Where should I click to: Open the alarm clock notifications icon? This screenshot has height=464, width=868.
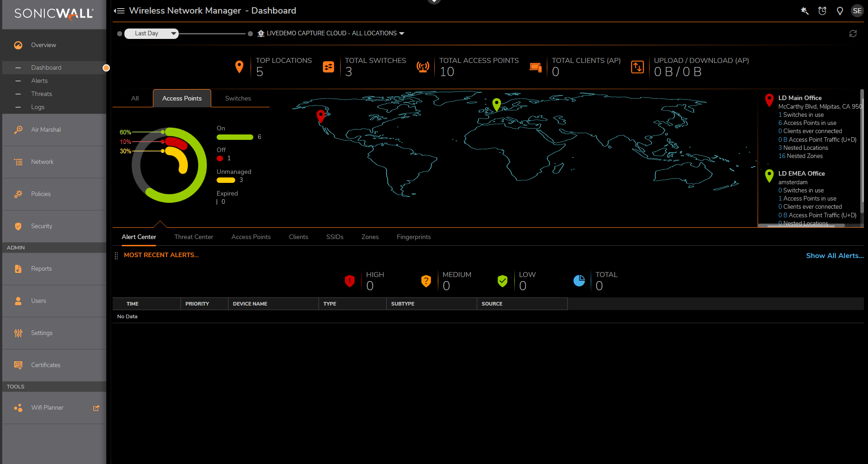click(822, 11)
